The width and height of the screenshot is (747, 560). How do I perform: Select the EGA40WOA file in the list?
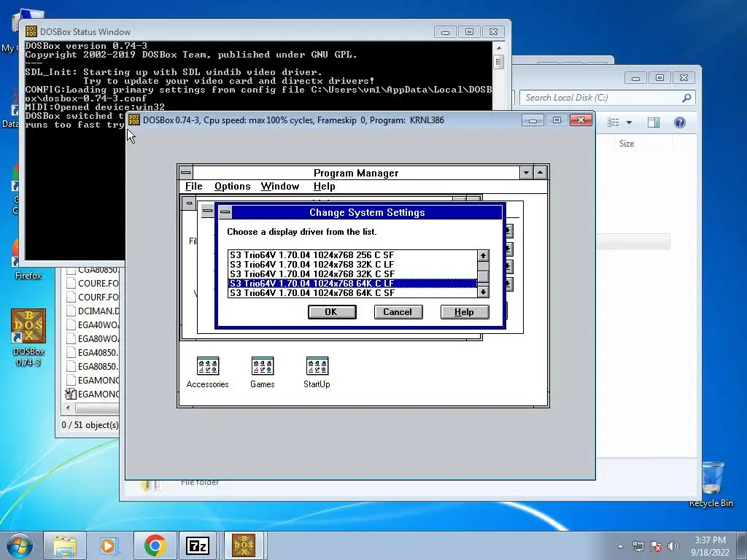click(x=93, y=324)
